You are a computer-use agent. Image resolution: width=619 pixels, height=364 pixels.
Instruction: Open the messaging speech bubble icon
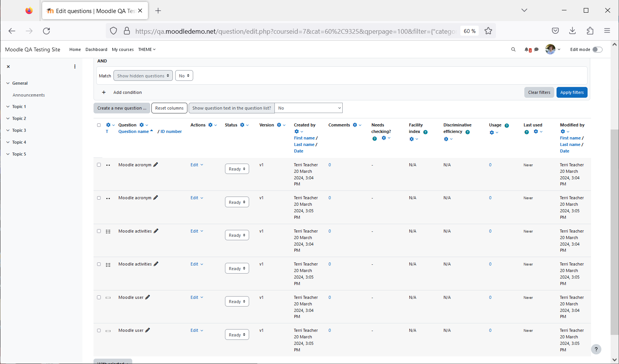coord(536,49)
